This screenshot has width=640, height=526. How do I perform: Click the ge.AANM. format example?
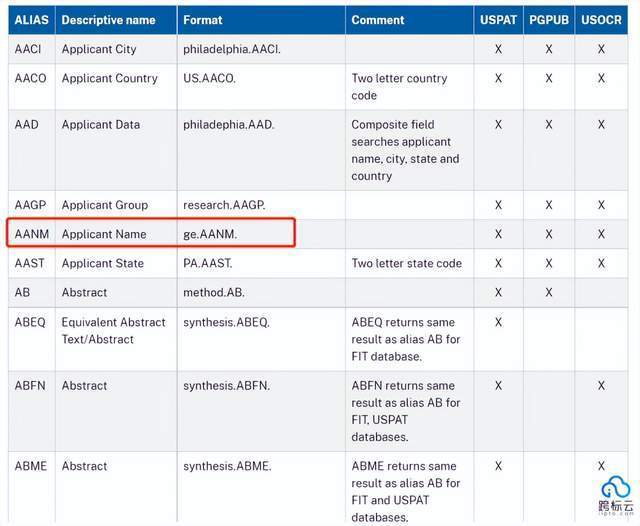(x=210, y=234)
